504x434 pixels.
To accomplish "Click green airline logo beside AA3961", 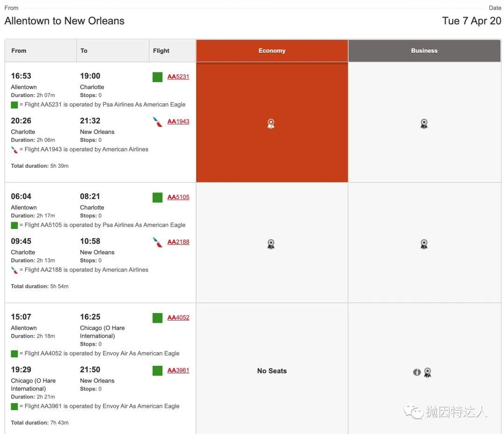I will (158, 371).
